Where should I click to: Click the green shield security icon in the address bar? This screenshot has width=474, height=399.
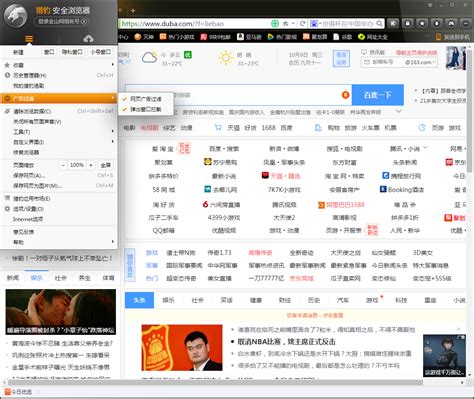[x=275, y=24]
